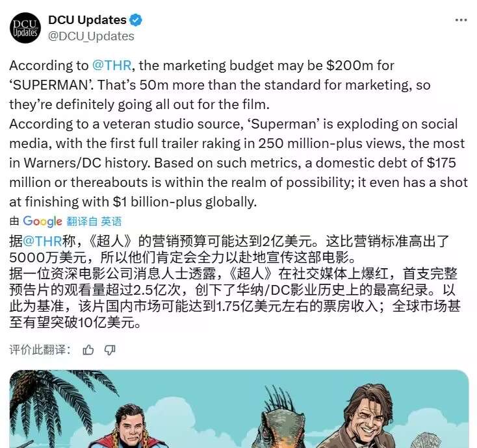Image resolution: width=477 pixels, height=448 pixels.
Task: Click the Chinese translated tweet text
Action: coord(234,282)
